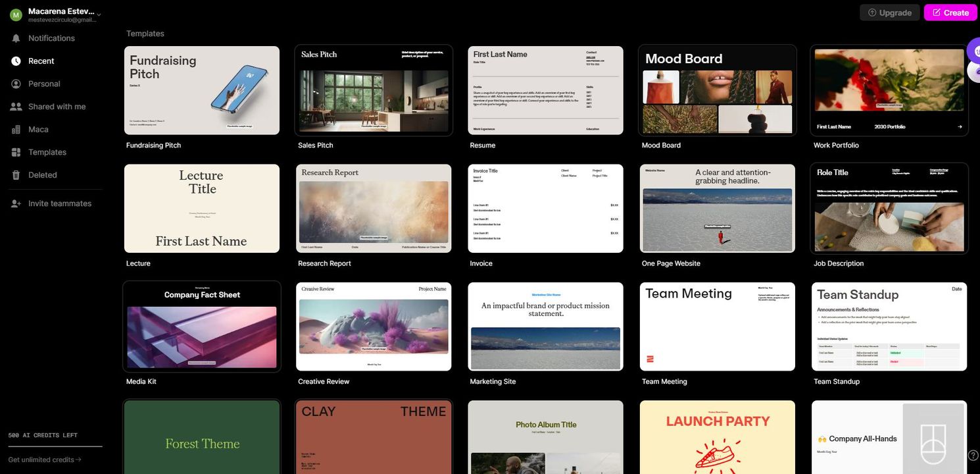Image resolution: width=980 pixels, height=474 pixels.
Task: Click the Maca workspace building icon
Action: point(16,130)
